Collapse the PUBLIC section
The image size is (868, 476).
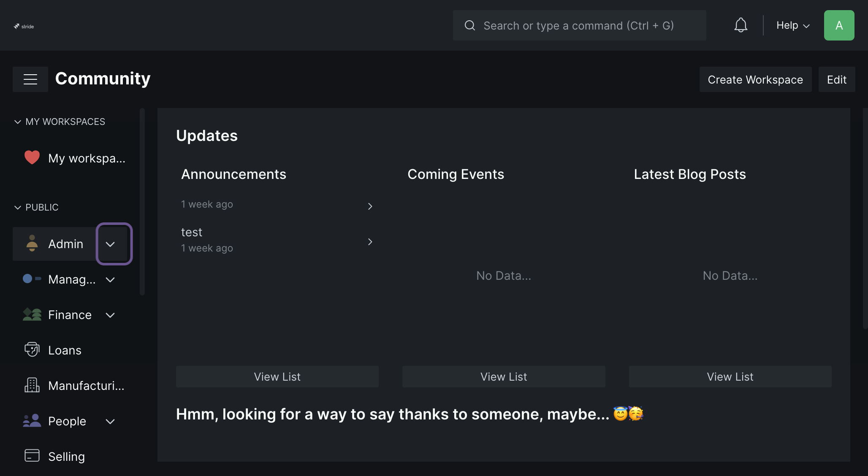click(x=36, y=207)
